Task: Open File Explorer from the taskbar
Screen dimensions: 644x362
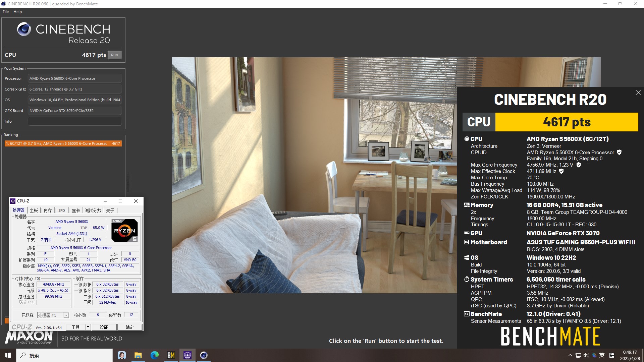Action: (138, 355)
